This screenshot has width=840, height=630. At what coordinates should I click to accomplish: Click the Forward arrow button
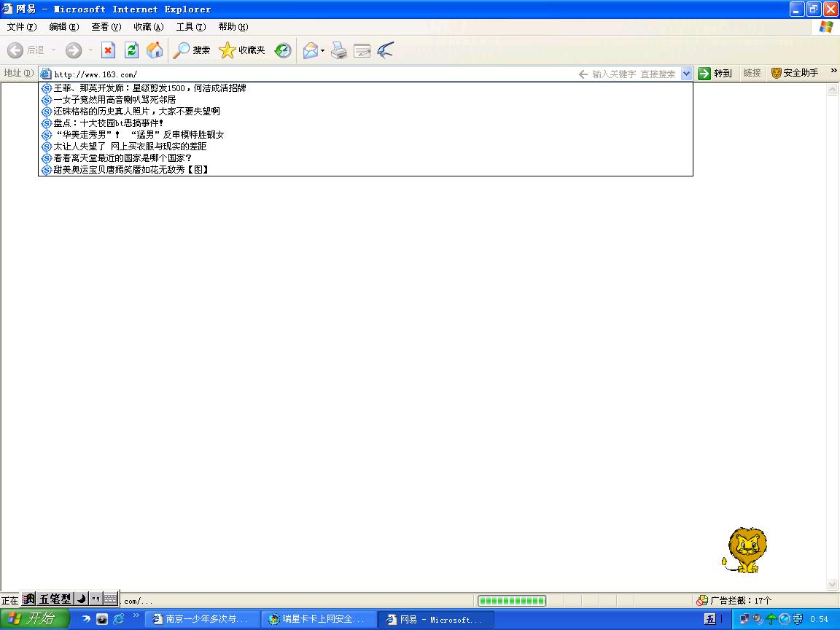click(74, 50)
